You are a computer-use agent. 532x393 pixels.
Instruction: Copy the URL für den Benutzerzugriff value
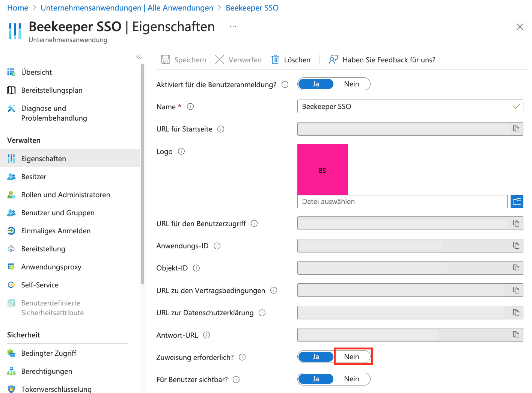point(516,223)
